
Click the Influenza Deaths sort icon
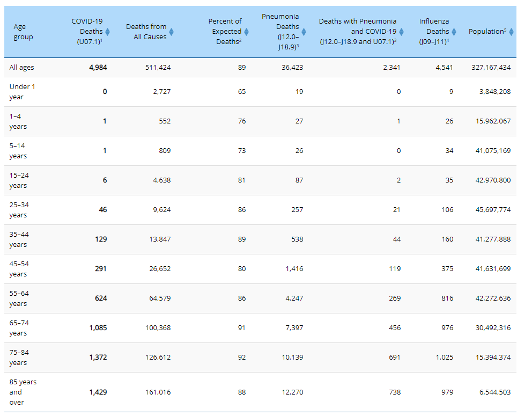coord(454,32)
